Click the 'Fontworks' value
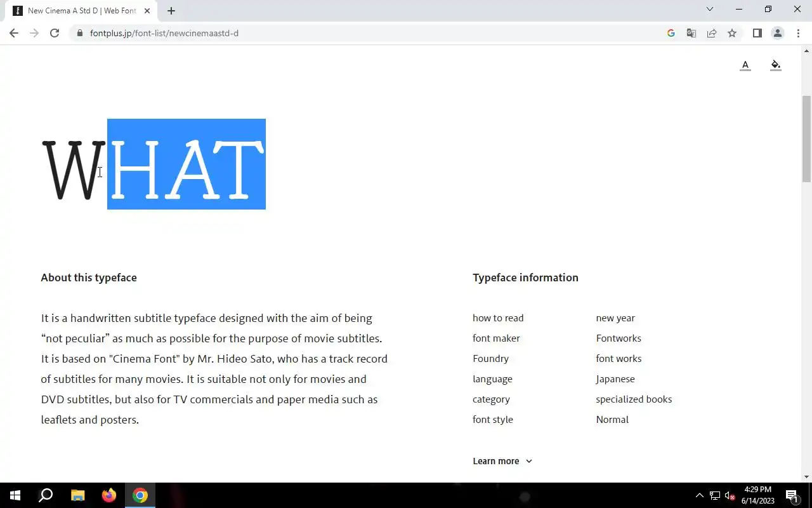Screen dimensions: 812x508 coord(619,338)
